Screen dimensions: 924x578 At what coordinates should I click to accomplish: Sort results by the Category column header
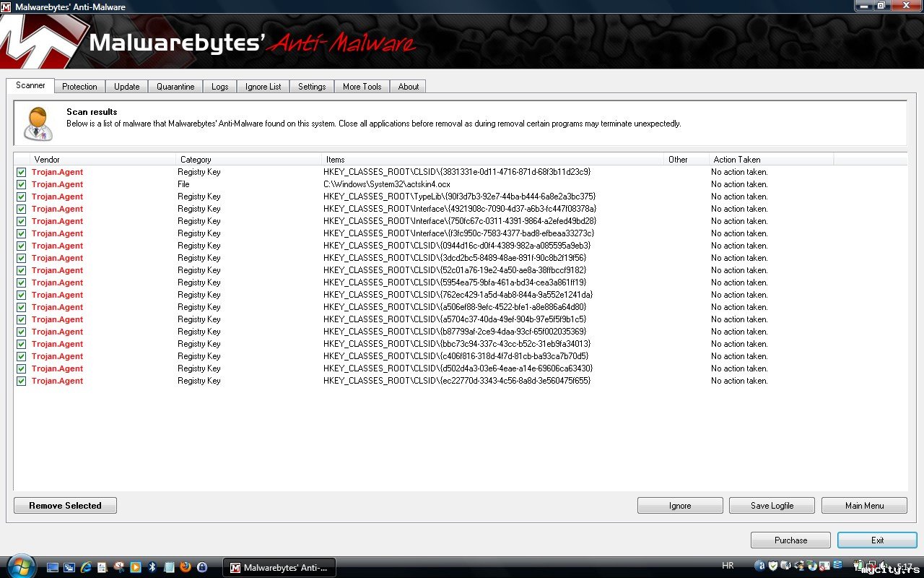coord(250,160)
